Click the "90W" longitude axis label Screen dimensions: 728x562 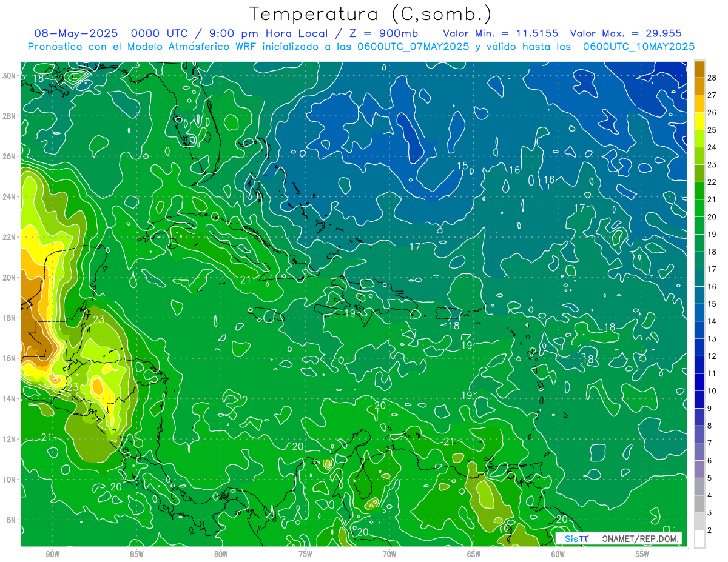[x=52, y=554]
